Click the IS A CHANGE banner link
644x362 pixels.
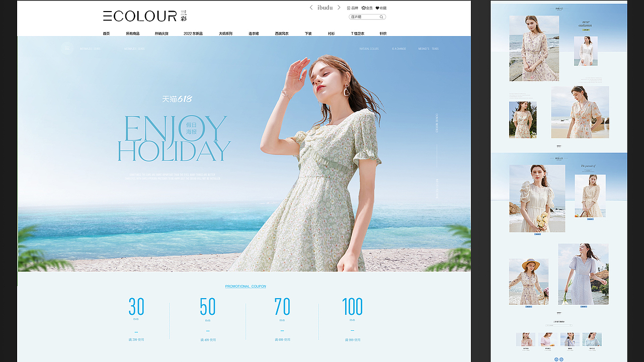pyautogui.click(x=399, y=49)
